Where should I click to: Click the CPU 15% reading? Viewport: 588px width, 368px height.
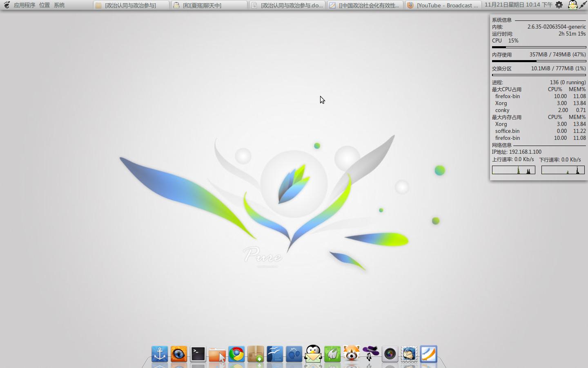coord(505,41)
